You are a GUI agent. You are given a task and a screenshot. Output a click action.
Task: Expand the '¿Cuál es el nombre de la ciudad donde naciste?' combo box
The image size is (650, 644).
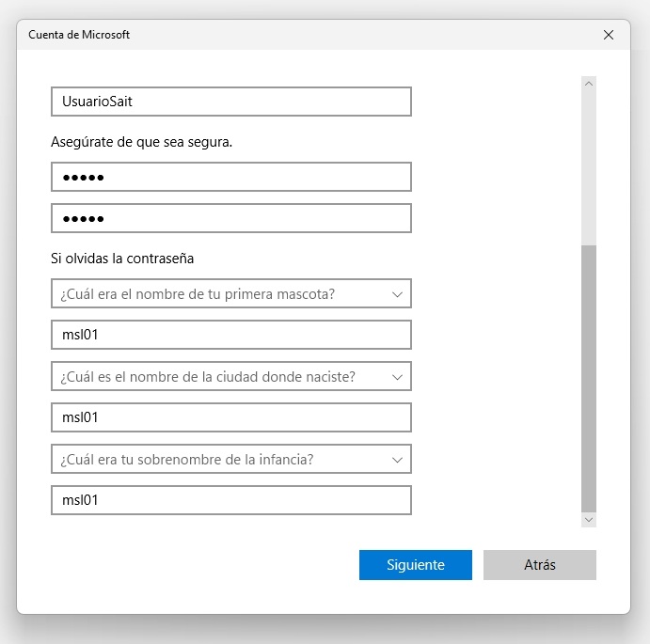[x=230, y=377]
